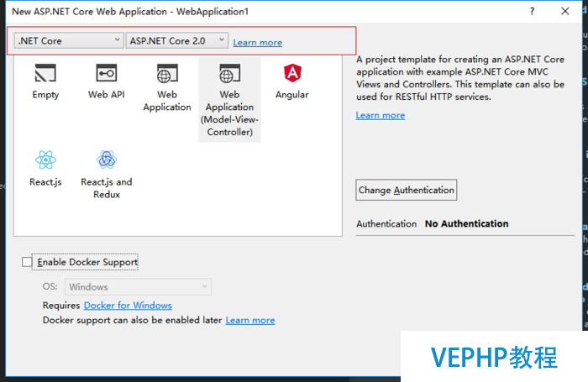Image resolution: width=588 pixels, height=382 pixels.
Task: Open the ASP.NET Core 2.0 version dropdown
Action: coord(176,40)
